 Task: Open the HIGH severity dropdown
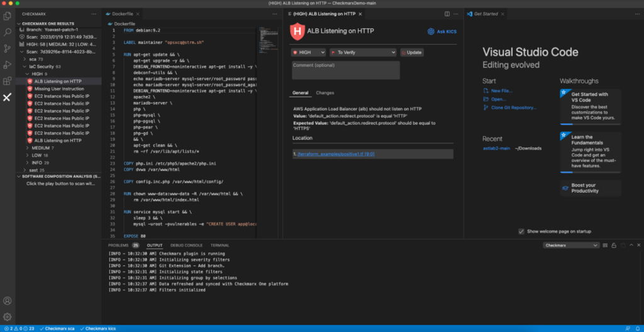point(308,53)
